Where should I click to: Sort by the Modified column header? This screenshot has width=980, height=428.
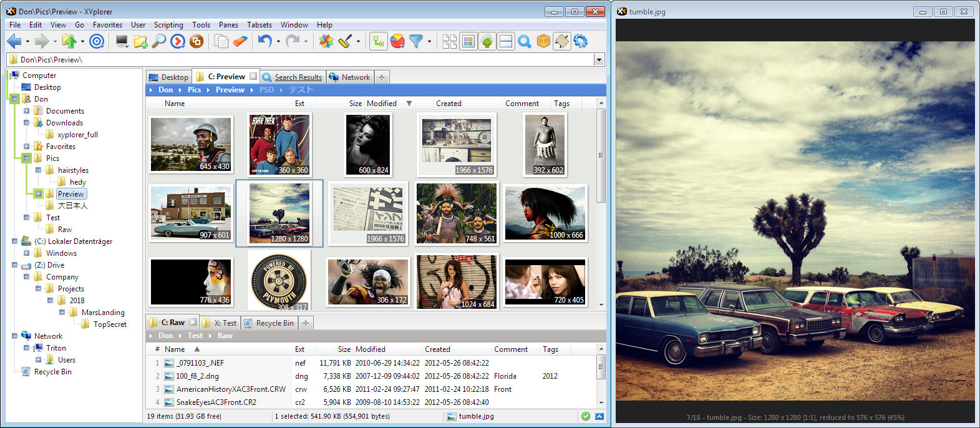(382, 104)
